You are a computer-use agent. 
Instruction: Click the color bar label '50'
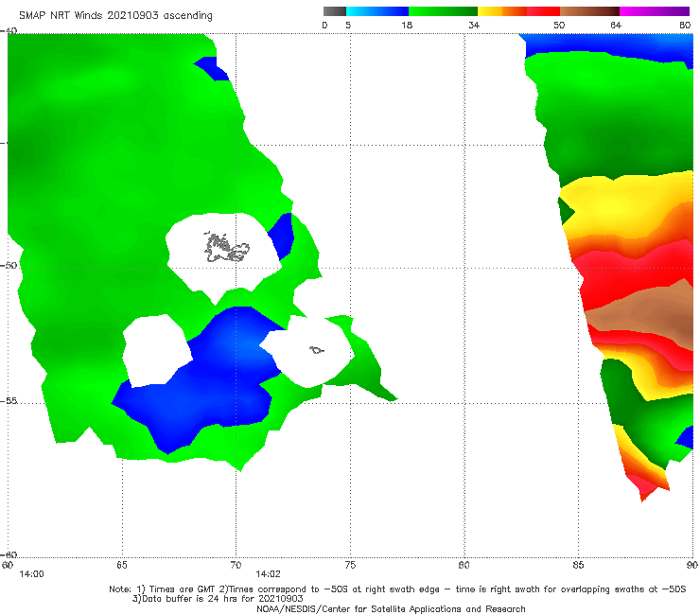tap(559, 25)
